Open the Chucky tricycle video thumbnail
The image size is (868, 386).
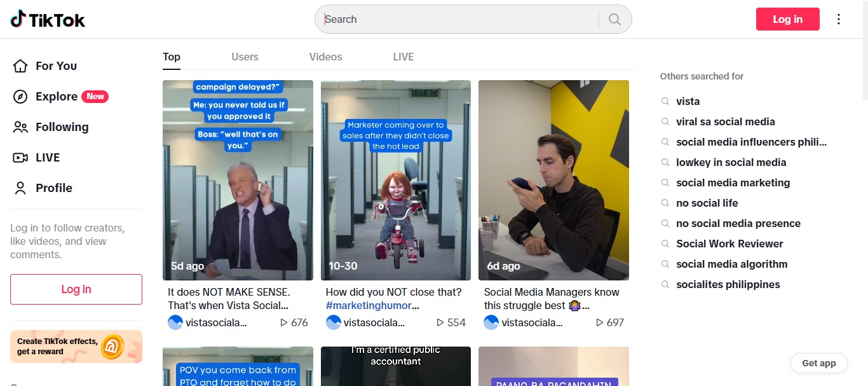pyautogui.click(x=395, y=180)
